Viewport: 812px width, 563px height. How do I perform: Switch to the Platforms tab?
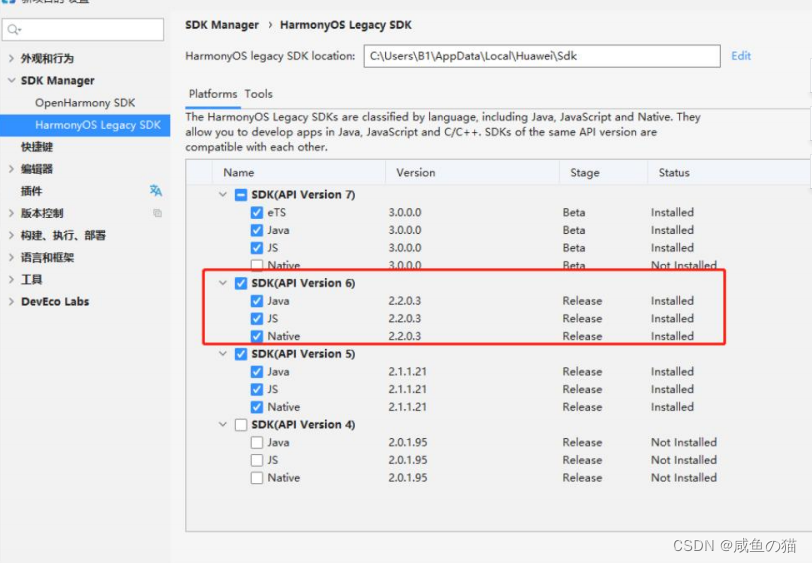pos(213,94)
